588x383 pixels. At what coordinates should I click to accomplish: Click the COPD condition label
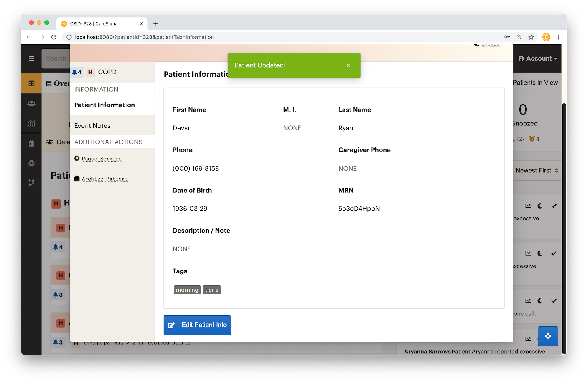point(107,72)
